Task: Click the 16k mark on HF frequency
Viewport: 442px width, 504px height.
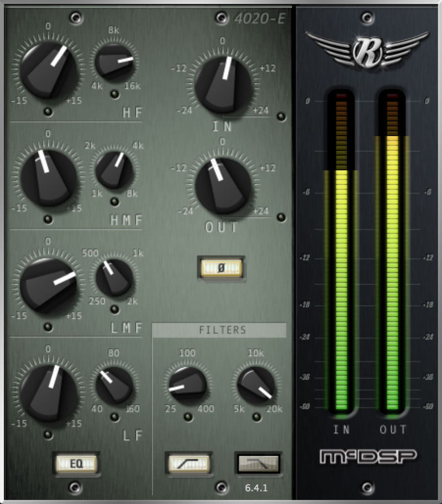Action: 133,86
